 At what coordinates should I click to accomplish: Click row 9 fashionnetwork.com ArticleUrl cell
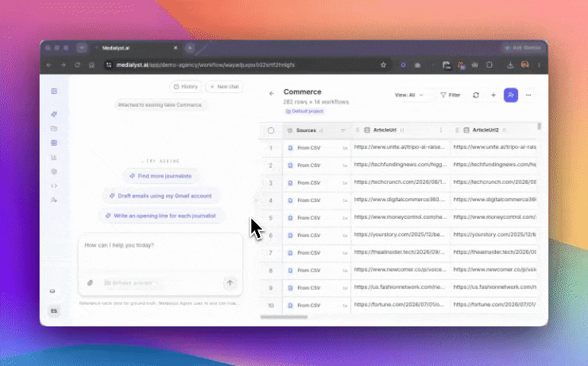[x=400, y=287]
